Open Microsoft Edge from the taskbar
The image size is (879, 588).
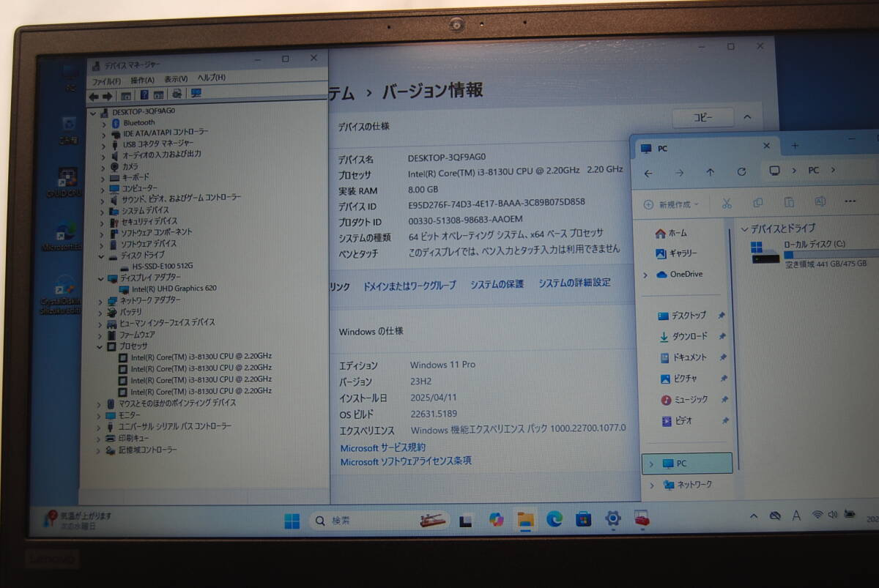coord(555,518)
